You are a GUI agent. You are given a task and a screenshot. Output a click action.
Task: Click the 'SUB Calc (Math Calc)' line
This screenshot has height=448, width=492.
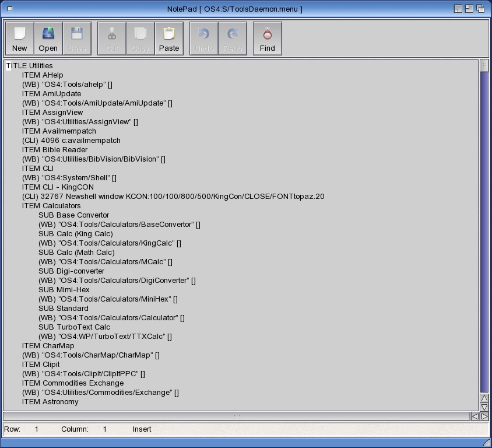coord(76,253)
